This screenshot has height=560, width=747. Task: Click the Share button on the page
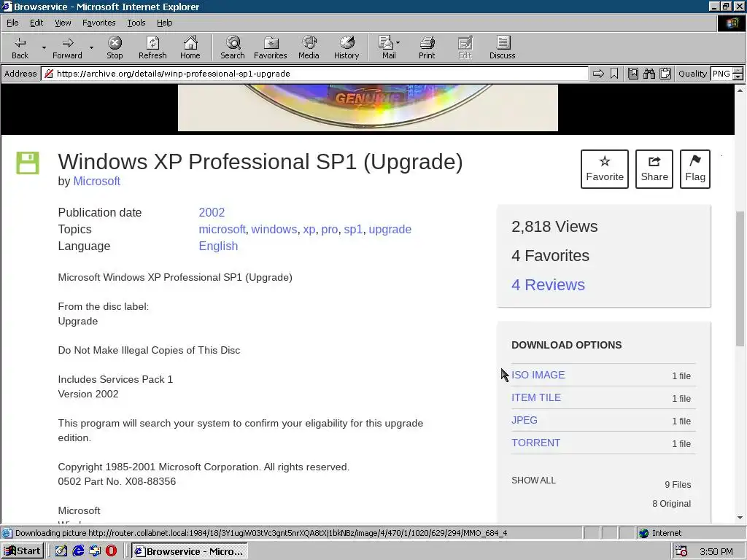point(654,169)
